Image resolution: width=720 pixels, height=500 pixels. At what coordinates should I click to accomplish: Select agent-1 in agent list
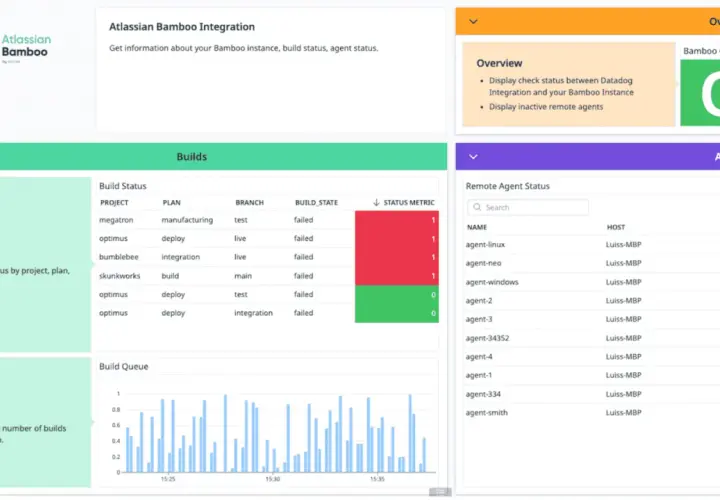click(478, 375)
